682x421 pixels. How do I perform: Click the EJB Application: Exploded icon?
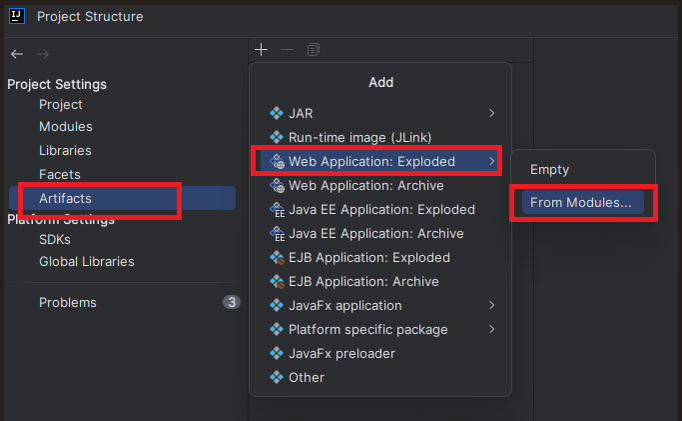point(277,257)
